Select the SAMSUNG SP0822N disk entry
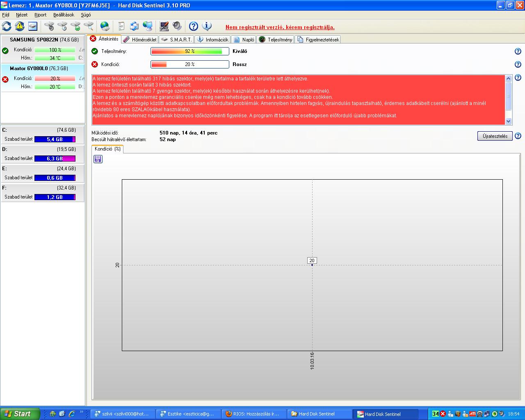The width and height of the screenshot is (525, 420). [43, 49]
